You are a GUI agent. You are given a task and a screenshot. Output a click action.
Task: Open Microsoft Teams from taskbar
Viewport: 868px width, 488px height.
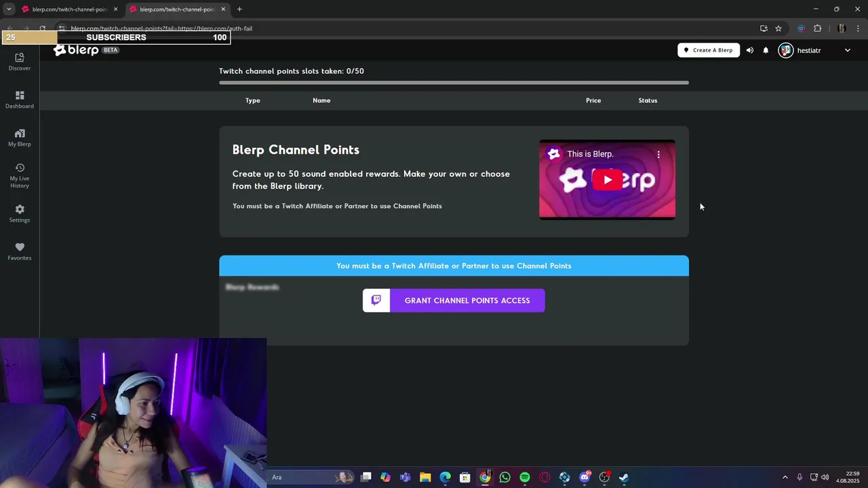click(x=406, y=477)
